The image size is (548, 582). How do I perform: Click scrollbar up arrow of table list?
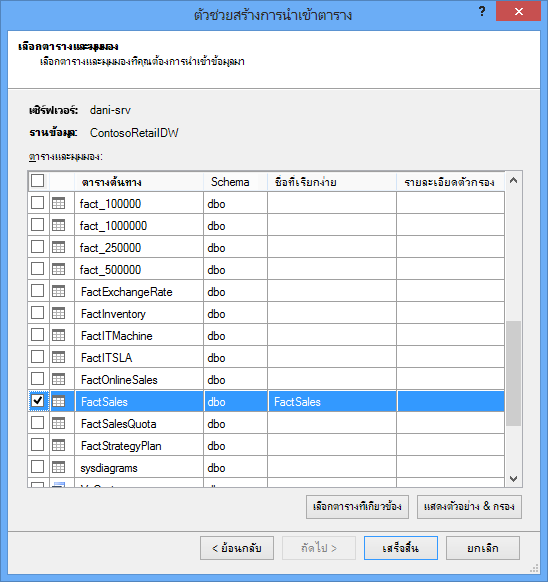513,181
